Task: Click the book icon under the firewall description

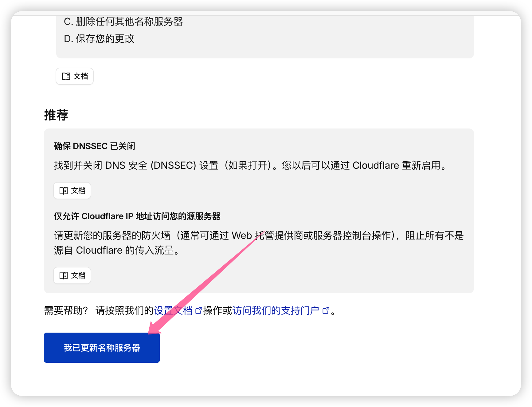Action: (64, 275)
